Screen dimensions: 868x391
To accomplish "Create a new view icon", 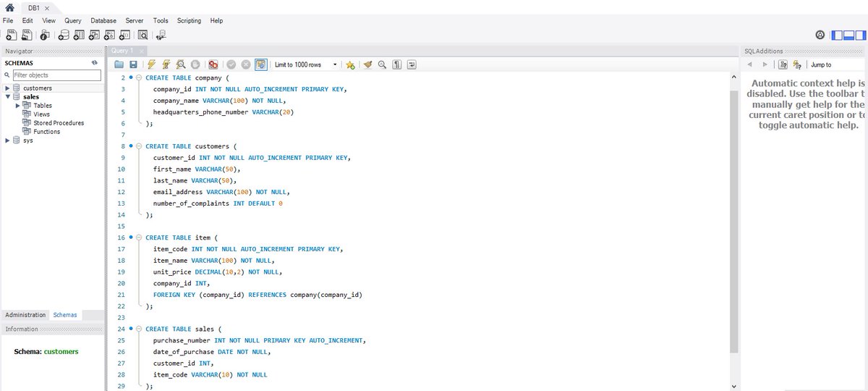I will pos(94,35).
